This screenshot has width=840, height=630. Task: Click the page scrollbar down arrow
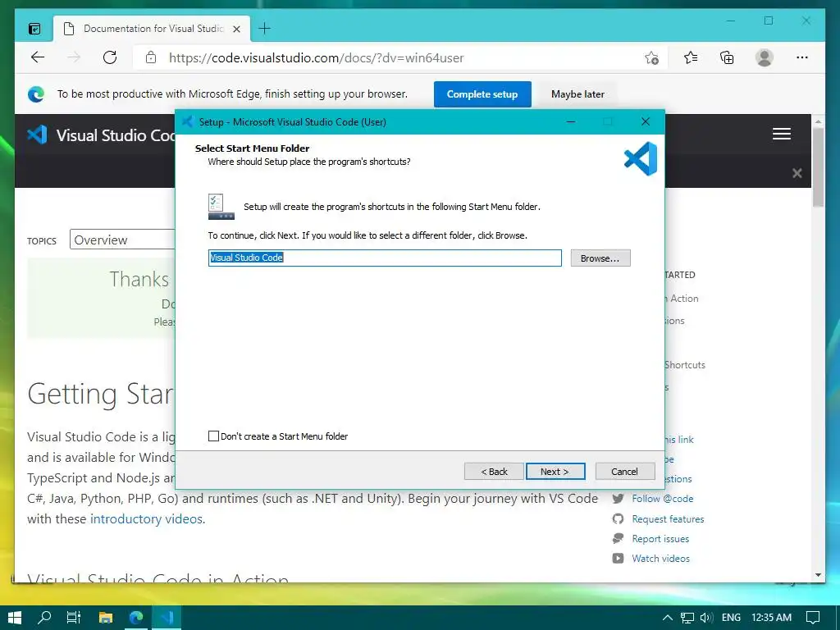point(818,575)
